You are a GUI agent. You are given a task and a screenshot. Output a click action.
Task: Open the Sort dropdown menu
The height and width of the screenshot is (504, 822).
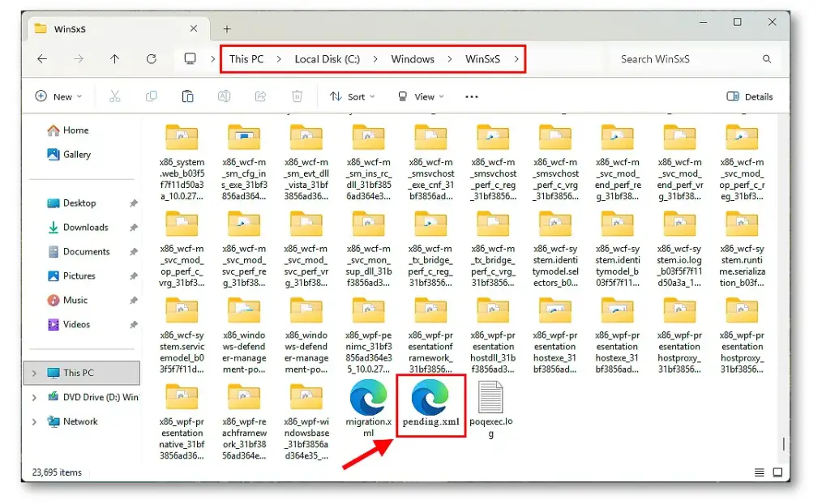352,96
